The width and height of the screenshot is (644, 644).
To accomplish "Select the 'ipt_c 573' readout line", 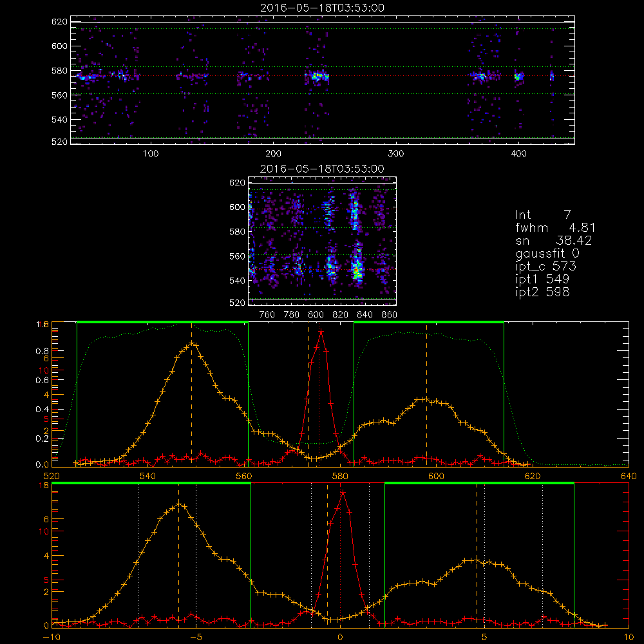I will point(546,267).
